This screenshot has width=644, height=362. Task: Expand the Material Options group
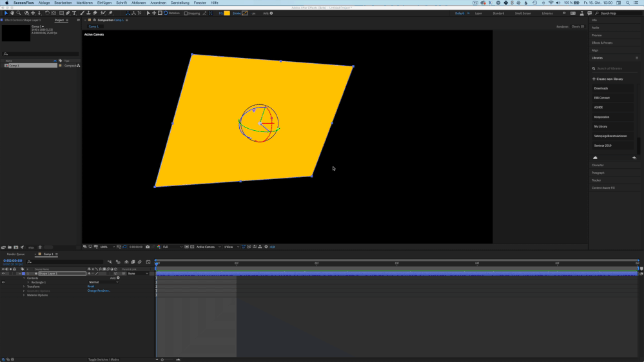click(x=24, y=295)
